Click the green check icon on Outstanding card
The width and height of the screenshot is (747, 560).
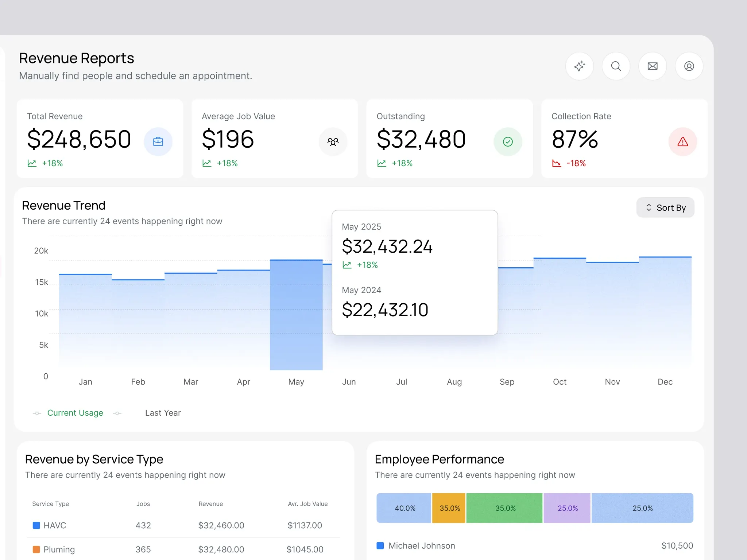(508, 141)
